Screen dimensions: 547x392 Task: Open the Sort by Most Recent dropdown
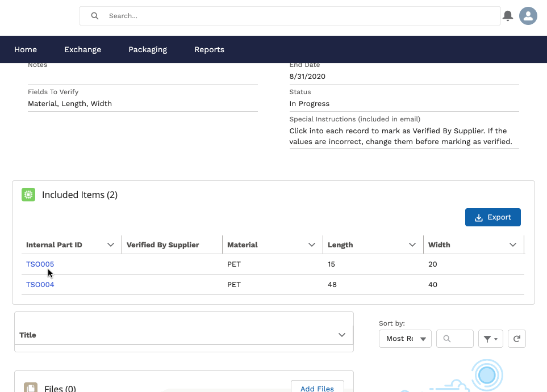[405, 339]
